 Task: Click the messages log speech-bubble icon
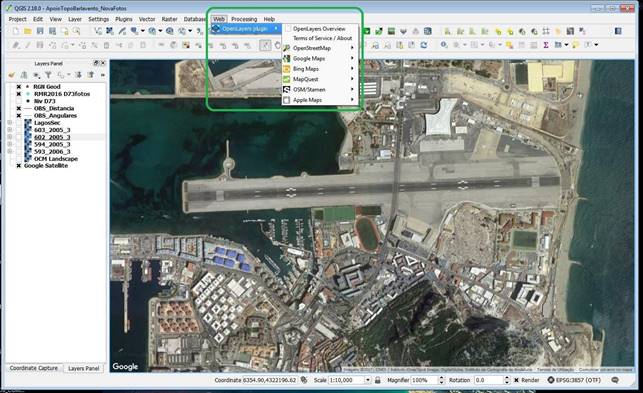pyautogui.click(x=615, y=380)
